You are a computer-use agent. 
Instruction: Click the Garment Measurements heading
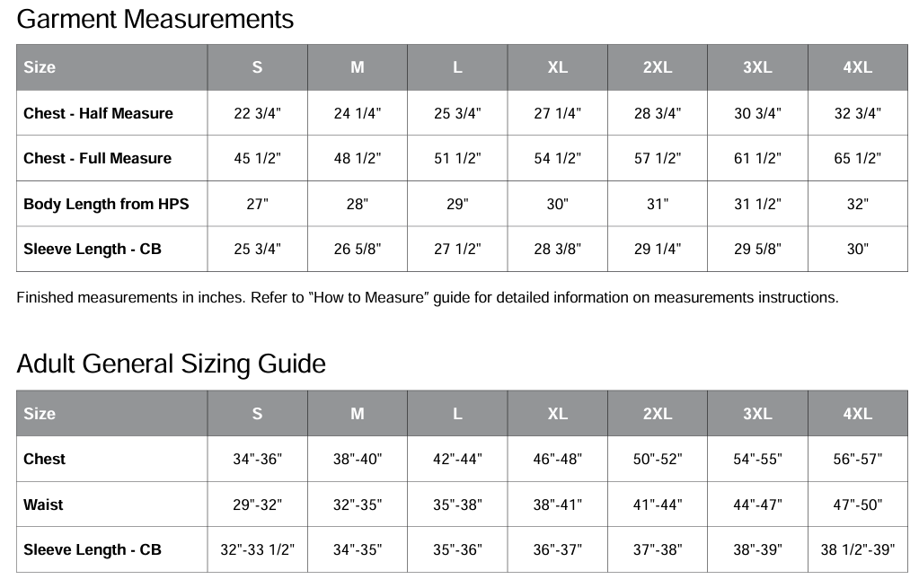point(155,20)
